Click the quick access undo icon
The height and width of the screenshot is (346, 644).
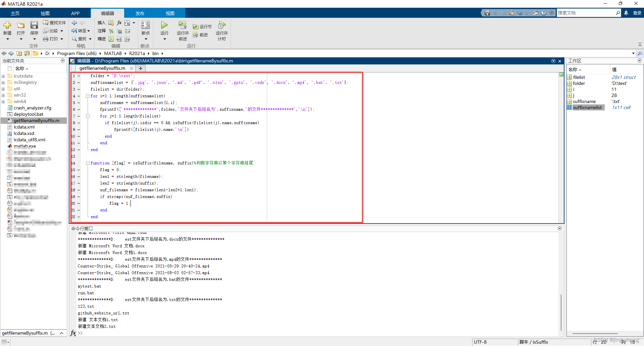(x=519, y=13)
